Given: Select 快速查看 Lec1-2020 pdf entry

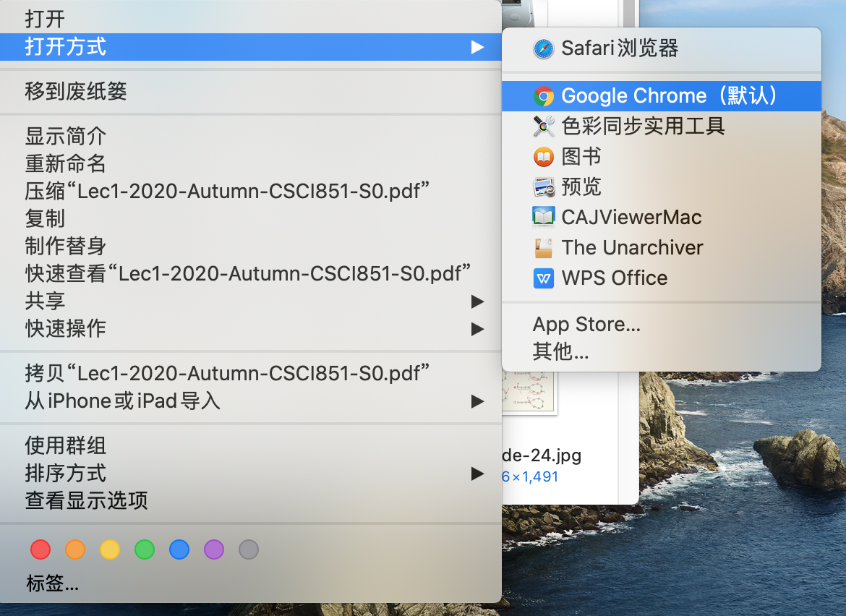Looking at the screenshot, I should coord(251,273).
